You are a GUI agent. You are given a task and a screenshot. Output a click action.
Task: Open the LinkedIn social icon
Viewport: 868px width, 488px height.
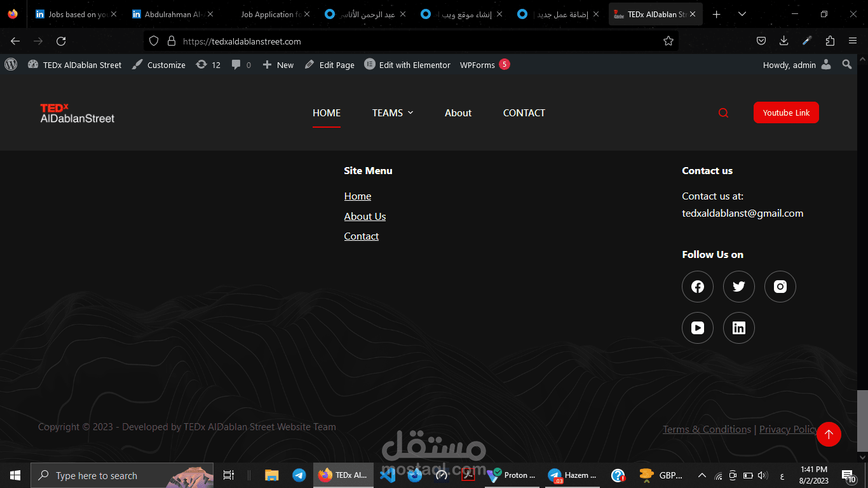coord(739,328)
